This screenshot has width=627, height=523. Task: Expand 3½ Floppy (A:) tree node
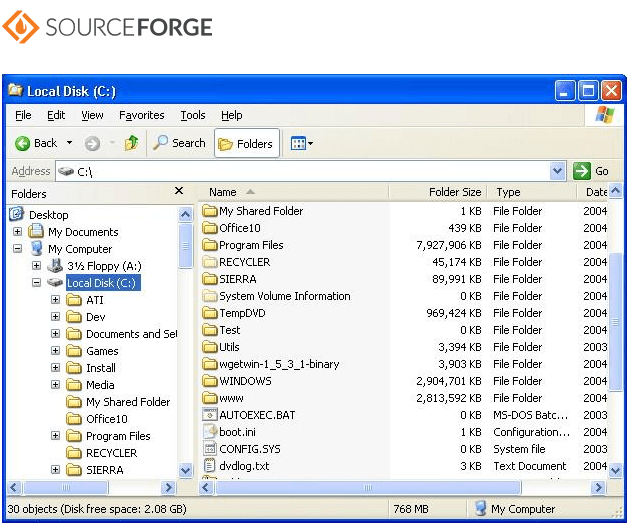click(36, 265)
